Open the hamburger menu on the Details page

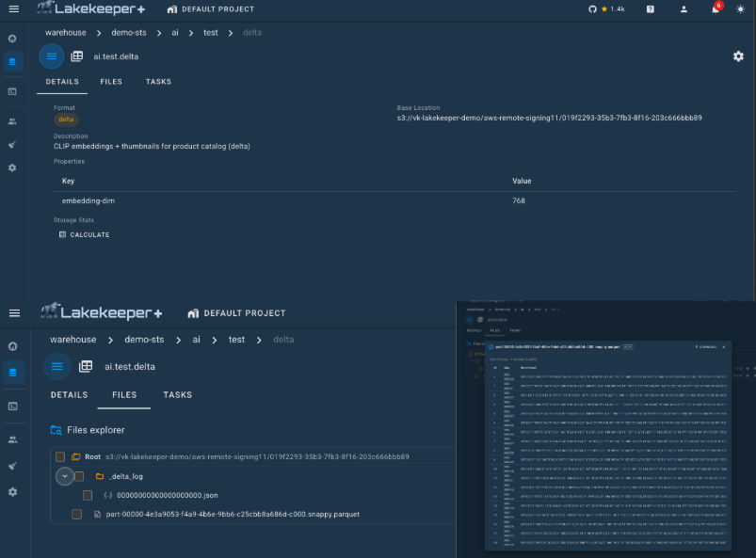click(x=14, y=9)
